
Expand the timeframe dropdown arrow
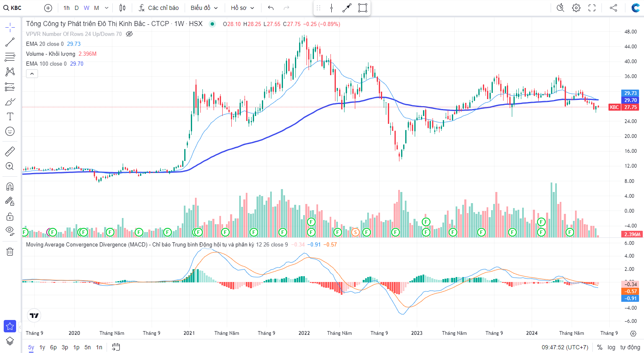pos(107,8)
